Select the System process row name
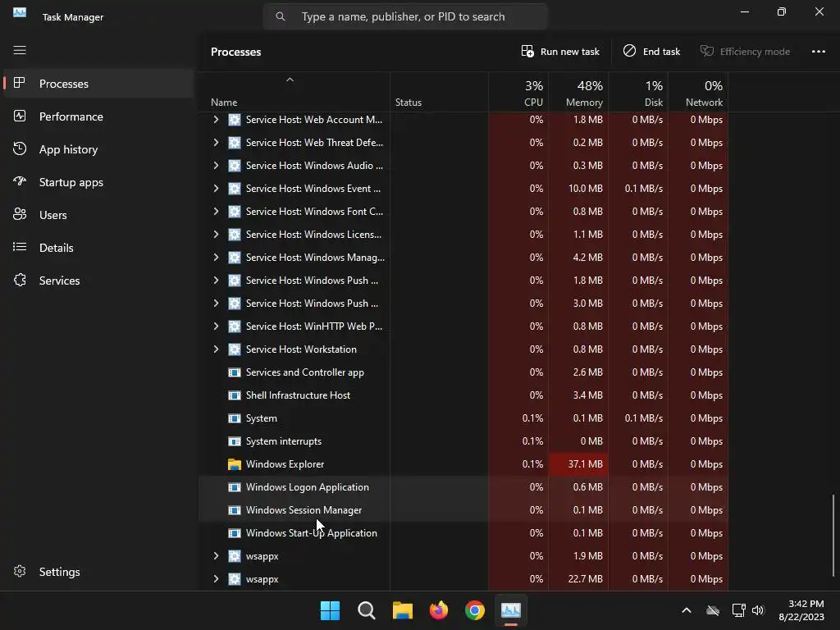 (261, 418)
